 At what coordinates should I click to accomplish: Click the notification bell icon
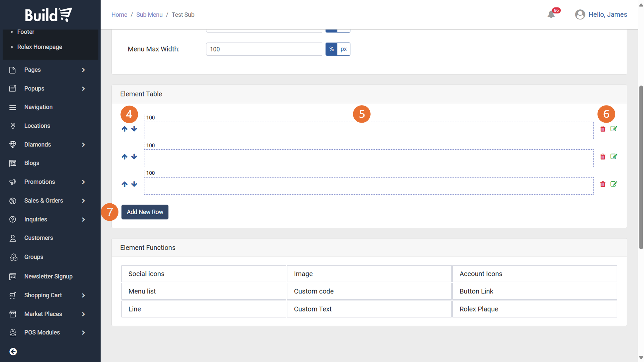pos(551,14)
